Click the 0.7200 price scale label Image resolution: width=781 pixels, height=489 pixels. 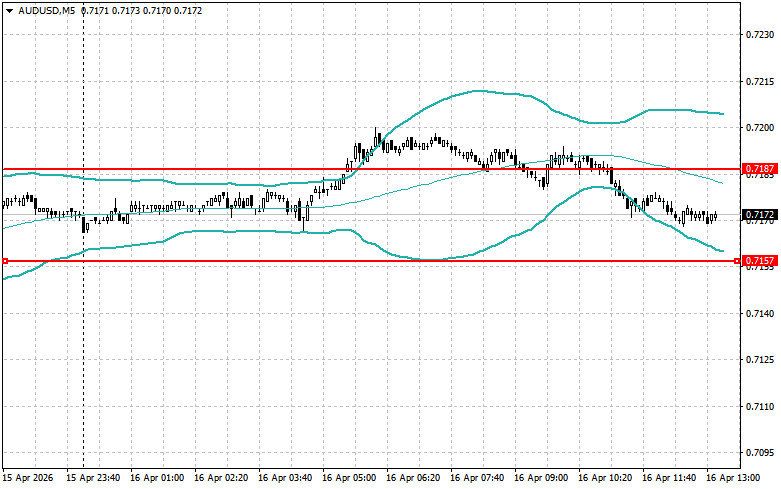coord(760,128)
